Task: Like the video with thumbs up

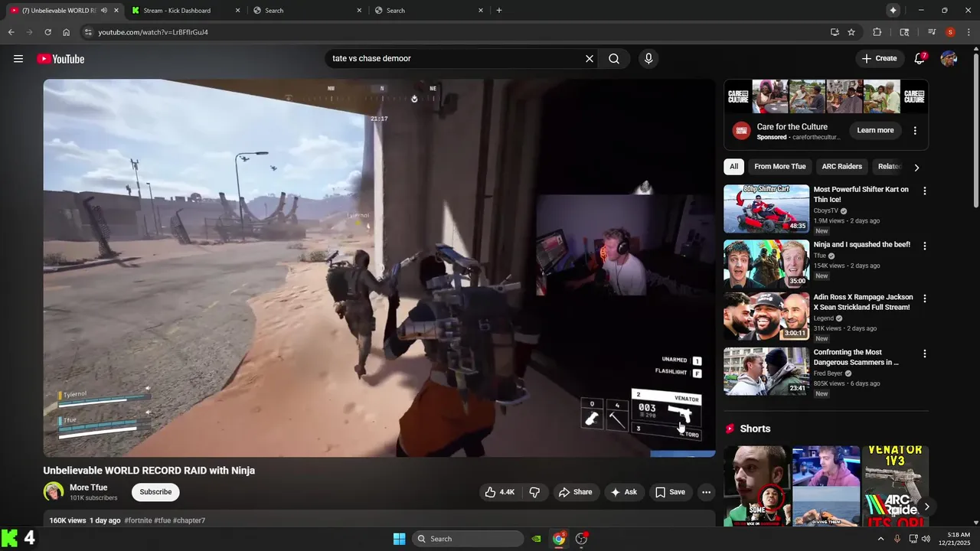Action: [x=498, y=492]
